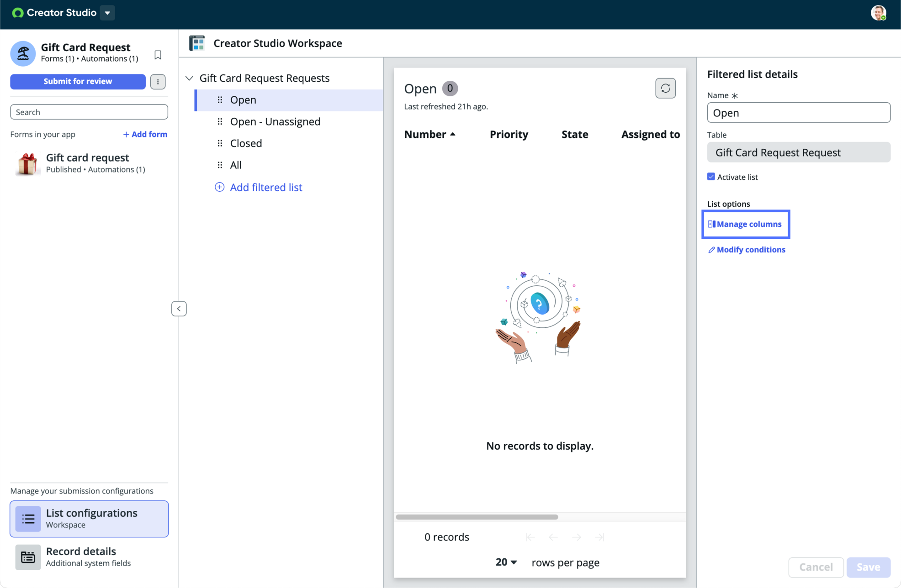The width and height of the screenshot is (901, 588).
Task: Open the Gift card request form
Action: pyautogui.click(x=89, y=163)
